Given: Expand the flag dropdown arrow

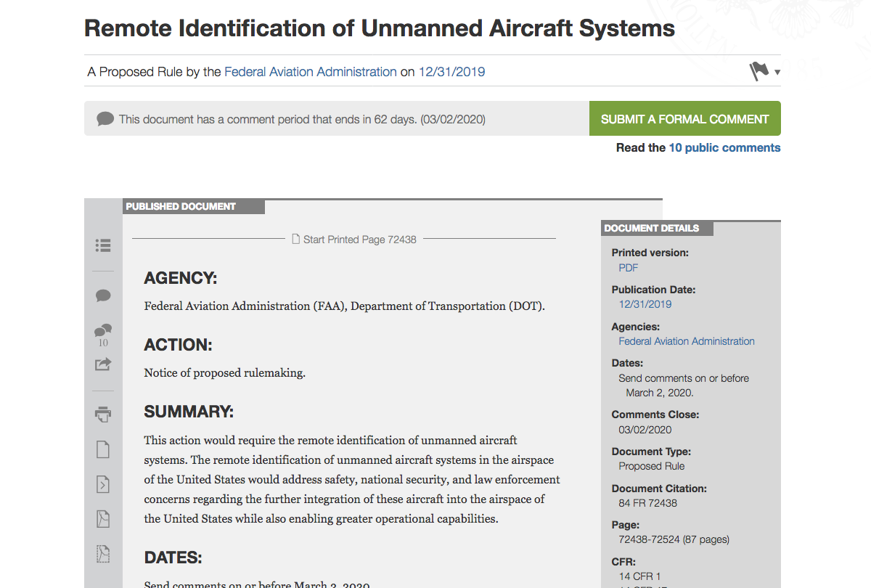Looking at the screenshot, I should [x=777, y=73].
